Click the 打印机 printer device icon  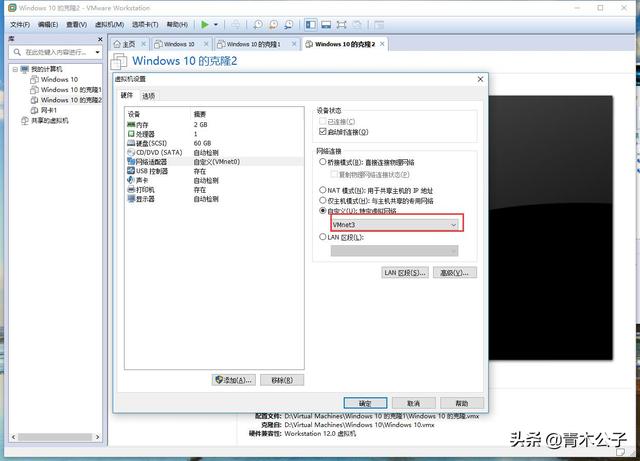tap(131, 189)
